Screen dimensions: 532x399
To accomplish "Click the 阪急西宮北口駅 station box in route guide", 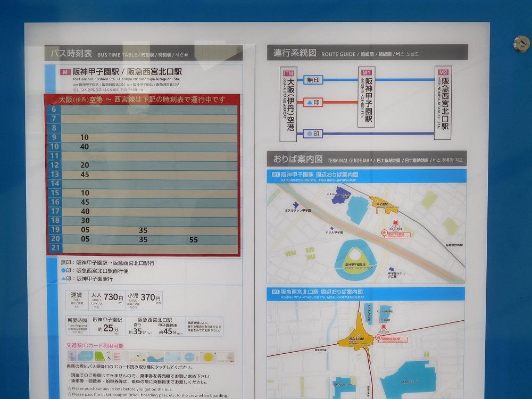I will coord(443,103).
